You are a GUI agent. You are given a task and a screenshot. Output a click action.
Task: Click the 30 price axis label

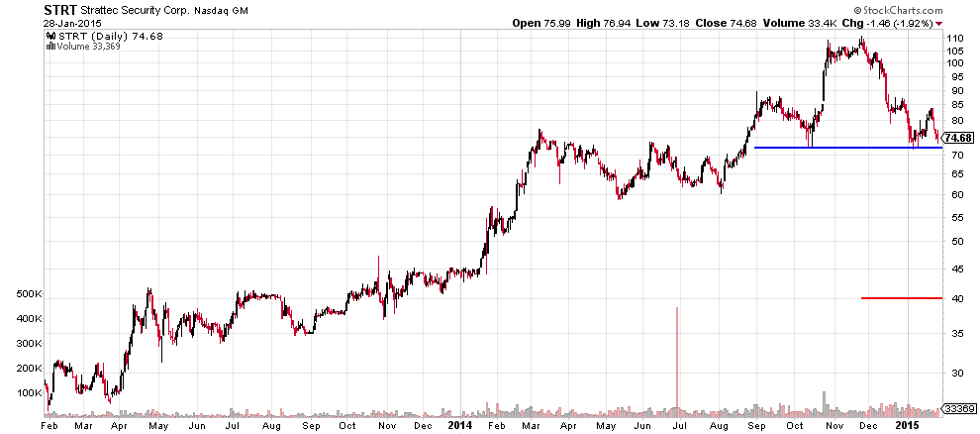[x=955, y=373]
